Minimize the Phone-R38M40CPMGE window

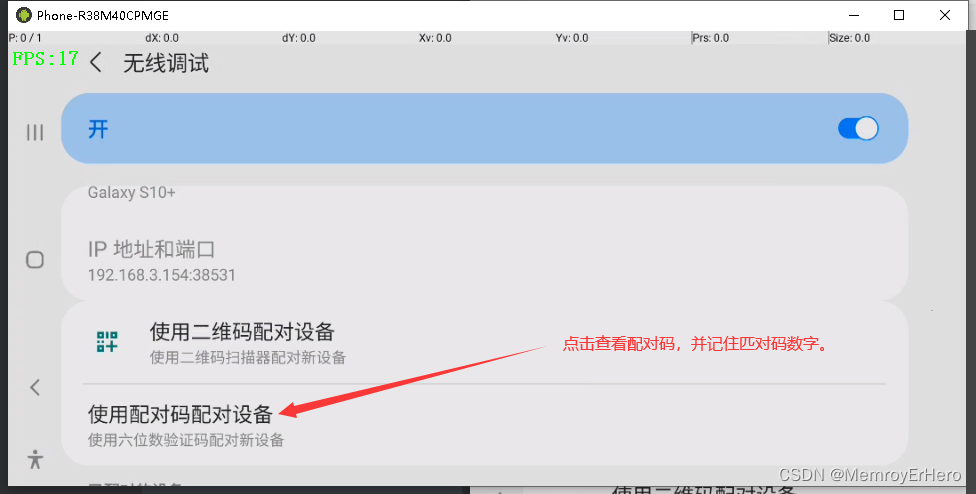(x=853, y=15)
